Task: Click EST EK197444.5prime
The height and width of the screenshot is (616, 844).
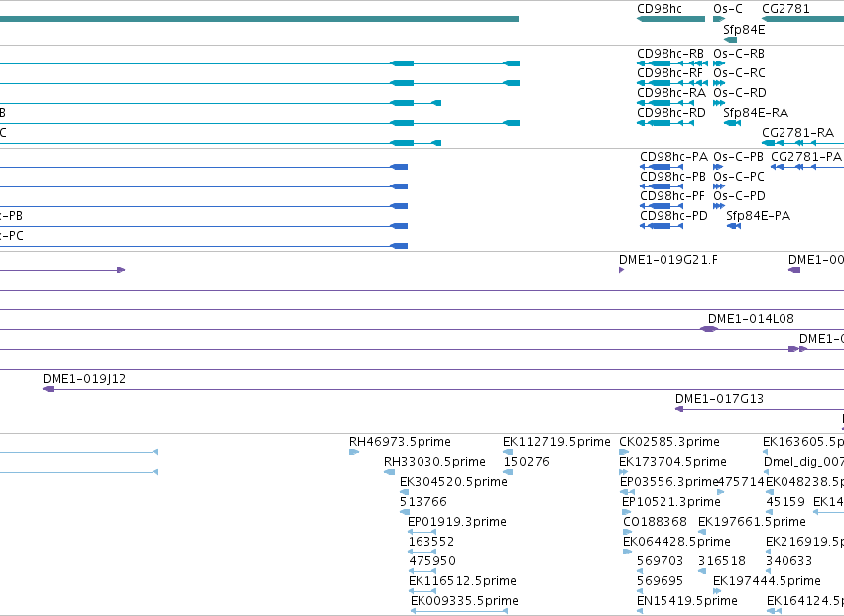Action: pos(717,591)
